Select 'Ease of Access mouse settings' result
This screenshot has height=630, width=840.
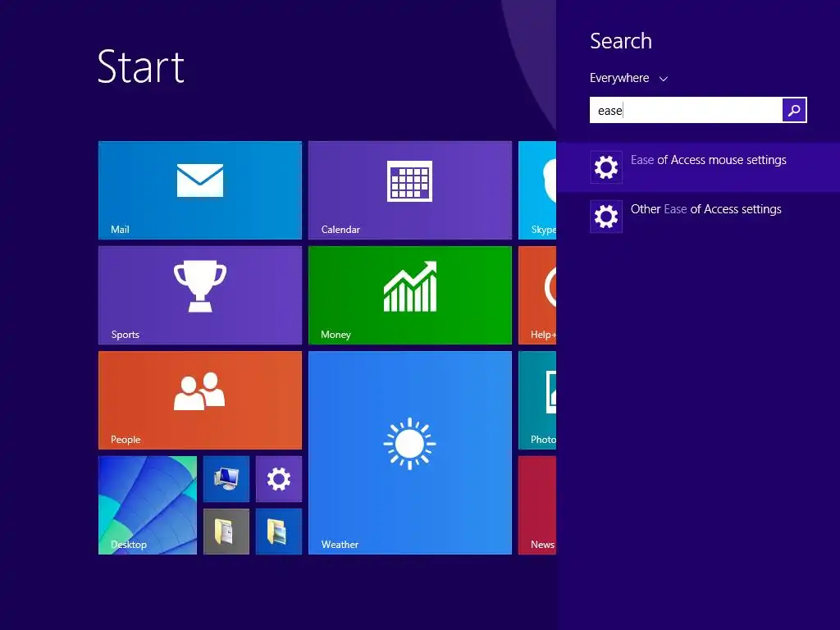pos(698,167)
